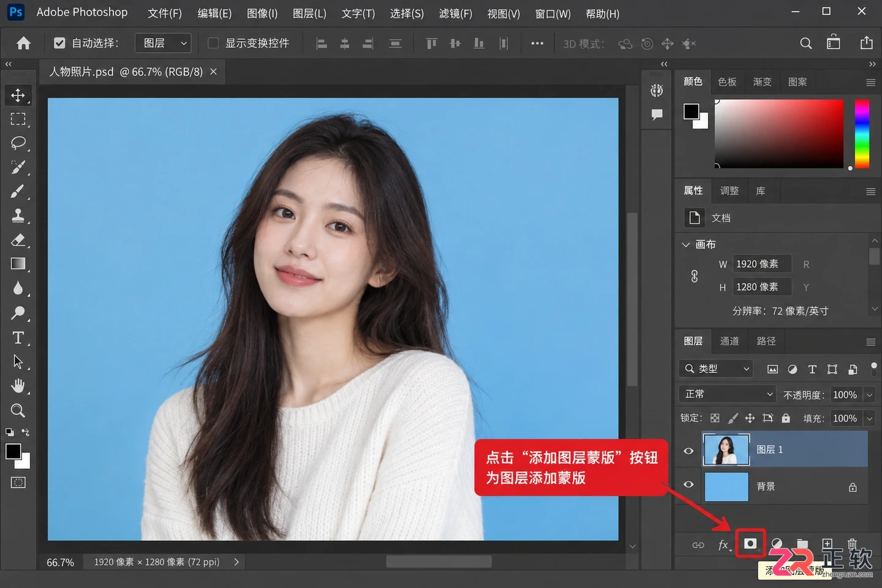The width and height of the screenshot is (882, 588).
Task: Select the Hand tool
Action: tap(18, 386)
